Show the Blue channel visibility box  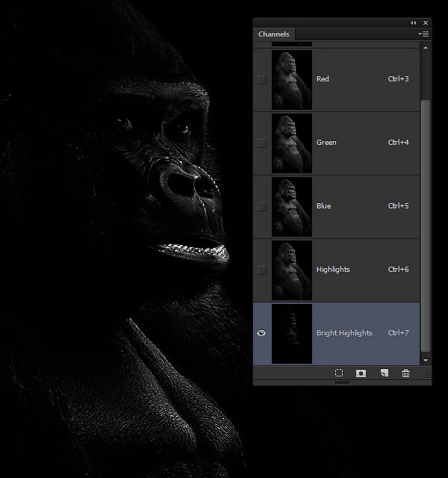(262, 207)
